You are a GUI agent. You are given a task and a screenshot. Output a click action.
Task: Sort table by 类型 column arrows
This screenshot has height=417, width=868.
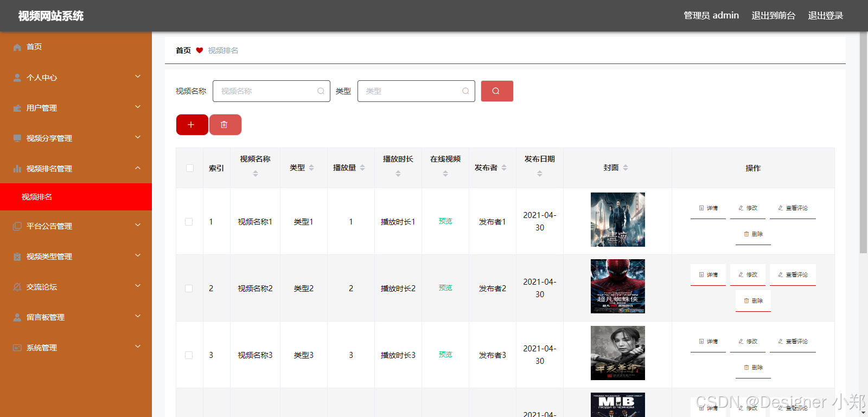(311, 168)
